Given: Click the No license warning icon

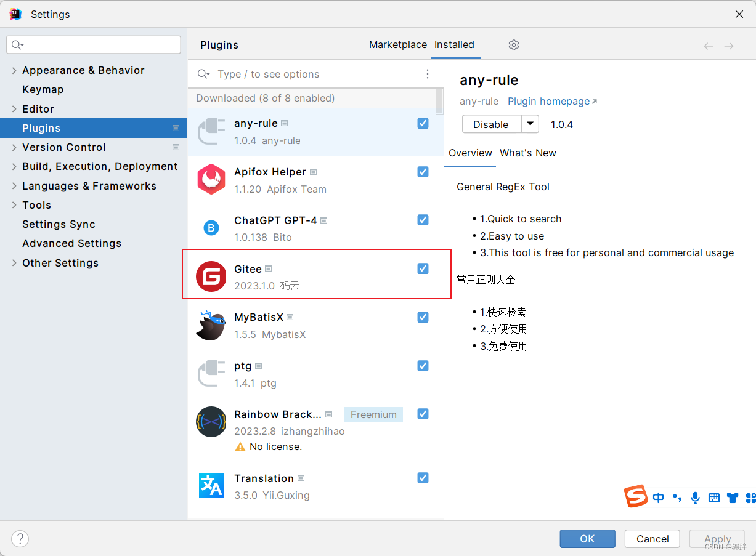Looking at the screenshot, I should (x=240, y=447).
